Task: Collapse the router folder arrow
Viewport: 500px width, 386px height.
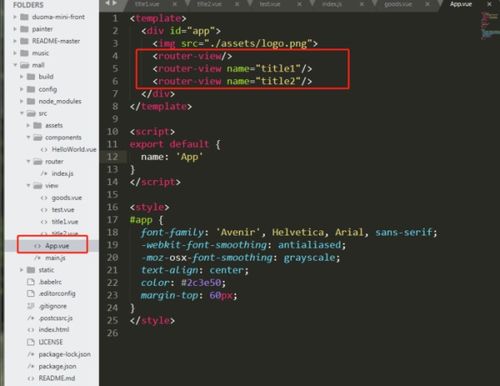Action: (x=28, y=161)
